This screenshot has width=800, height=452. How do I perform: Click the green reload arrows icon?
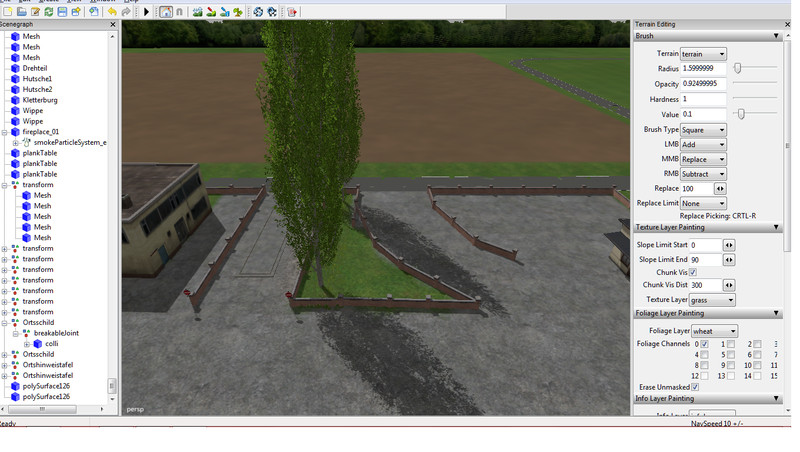[48, 11]
